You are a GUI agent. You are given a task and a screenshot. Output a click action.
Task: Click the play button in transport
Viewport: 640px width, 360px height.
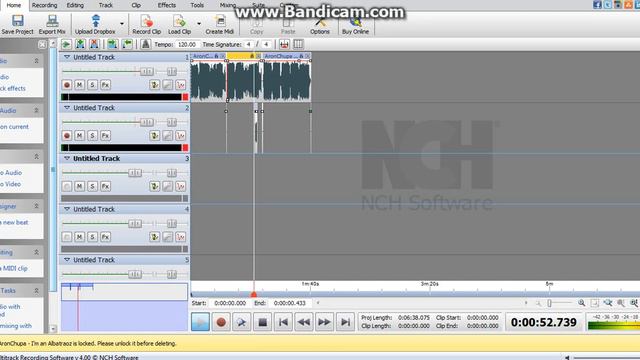click(x=200, y=322)
